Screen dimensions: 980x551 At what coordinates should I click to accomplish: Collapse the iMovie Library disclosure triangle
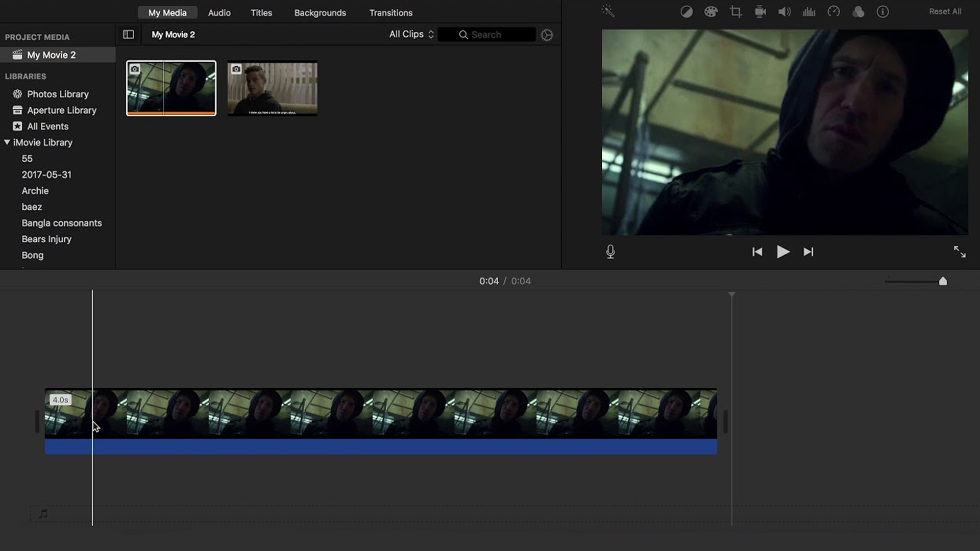point(7,142)
